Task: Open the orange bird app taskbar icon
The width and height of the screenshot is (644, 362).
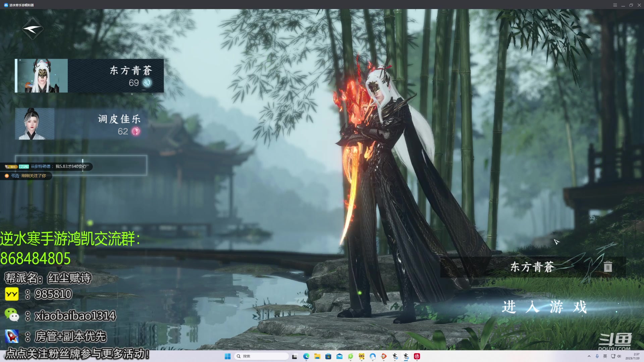Action: coord(384,356)
